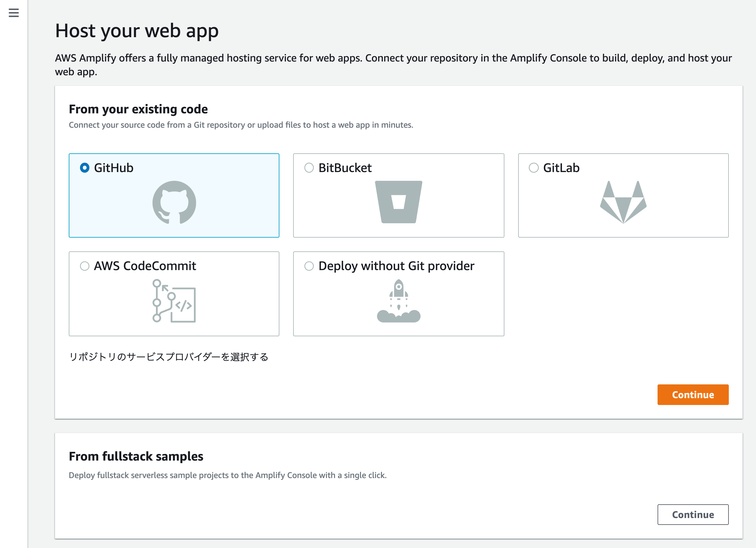Click the リポジトリのサービスプロバイダーを選択する link
The image size is (756, 548).
(169, 357)
